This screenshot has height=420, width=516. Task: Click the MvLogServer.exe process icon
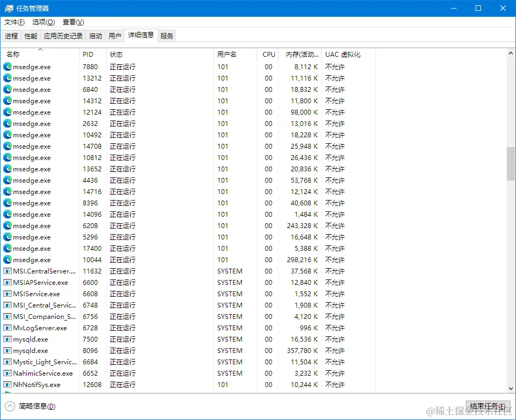point(8,328)
